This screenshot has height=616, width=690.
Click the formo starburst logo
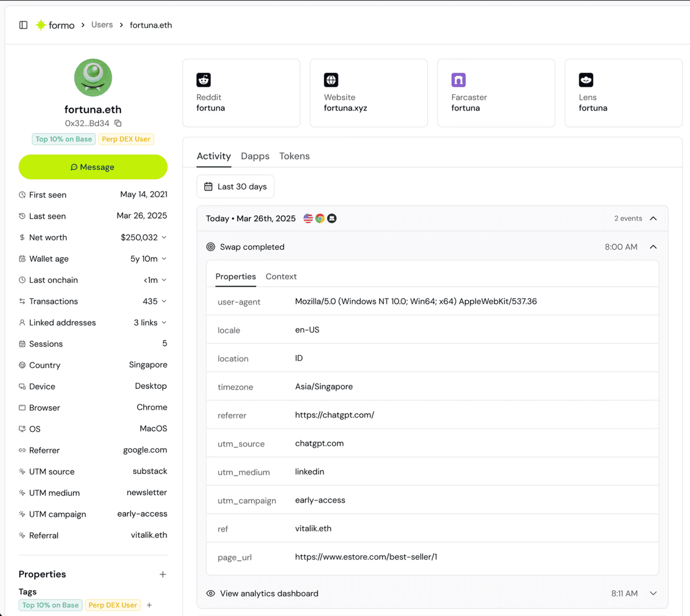(x=41, y=25)
